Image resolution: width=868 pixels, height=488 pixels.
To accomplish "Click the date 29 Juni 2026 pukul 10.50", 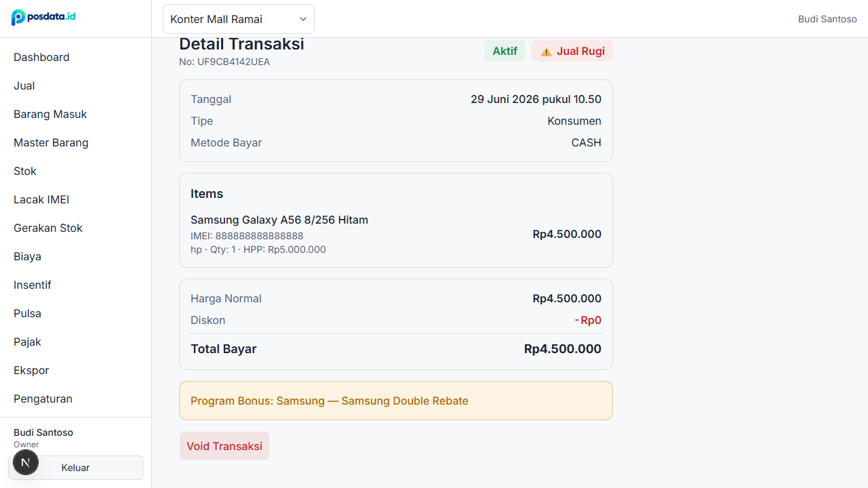I will click(x=536, y=99).
